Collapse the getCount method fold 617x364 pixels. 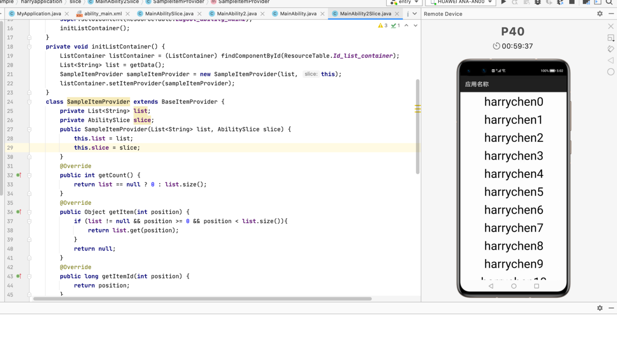(29, 175)
